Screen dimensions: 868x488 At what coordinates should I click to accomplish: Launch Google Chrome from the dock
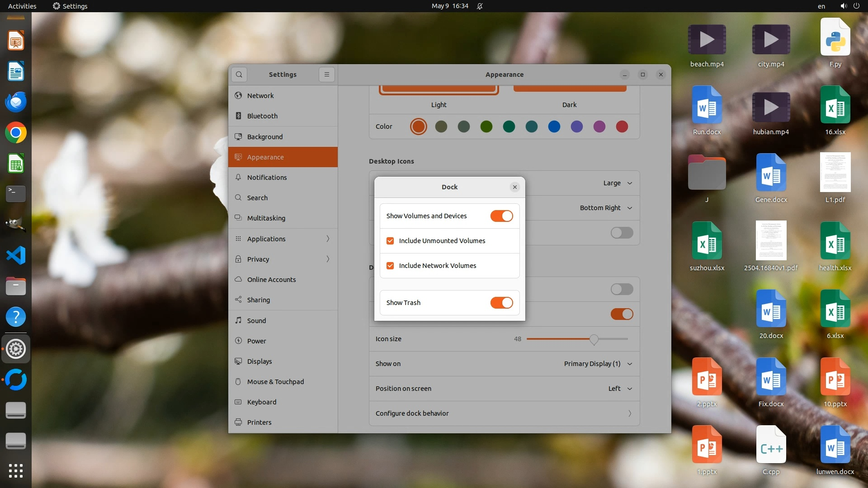[16, 133]
